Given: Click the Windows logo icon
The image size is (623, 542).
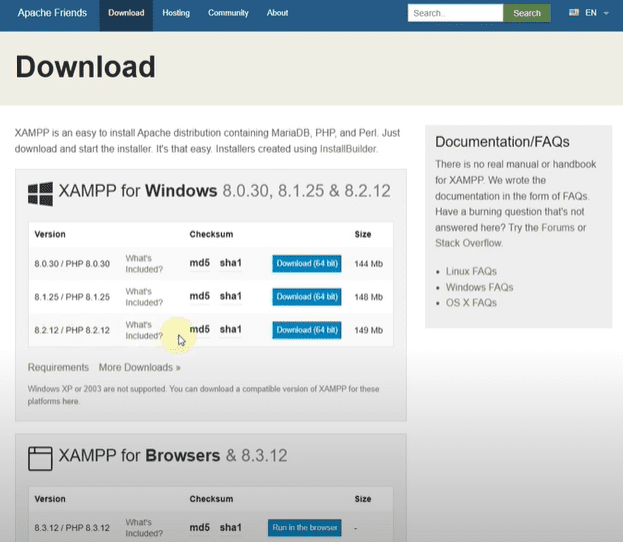Looking at the screenshot, I should click(x=40, y=192).
